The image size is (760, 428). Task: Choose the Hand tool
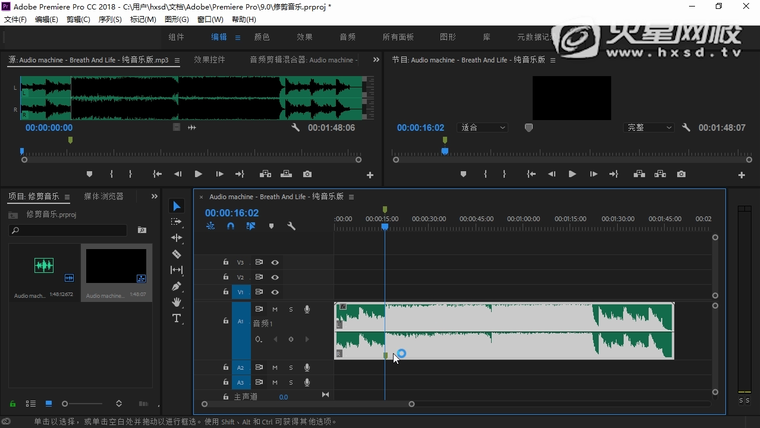click(177, 302)
